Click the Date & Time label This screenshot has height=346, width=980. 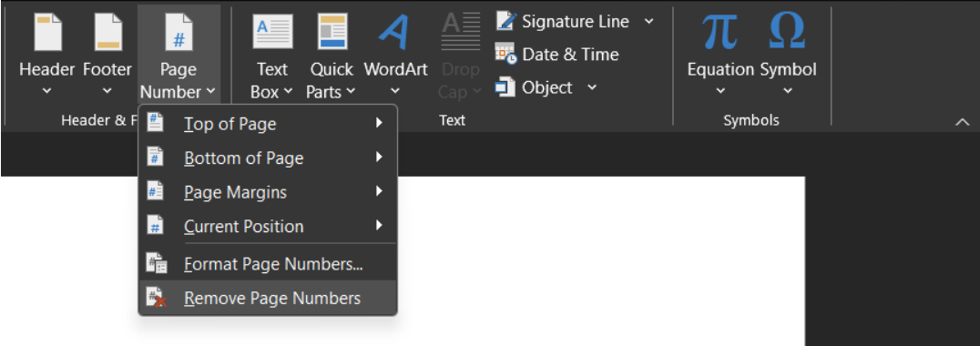571,55
